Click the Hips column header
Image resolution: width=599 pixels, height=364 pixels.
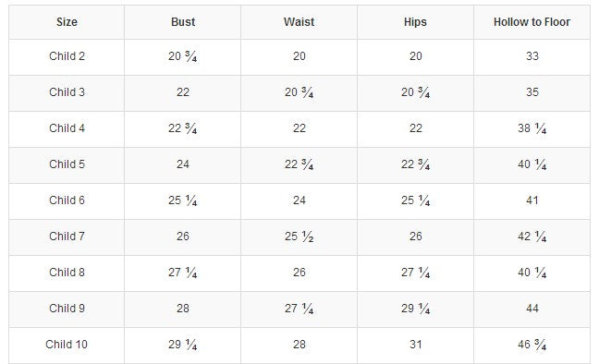click(415, 22)
